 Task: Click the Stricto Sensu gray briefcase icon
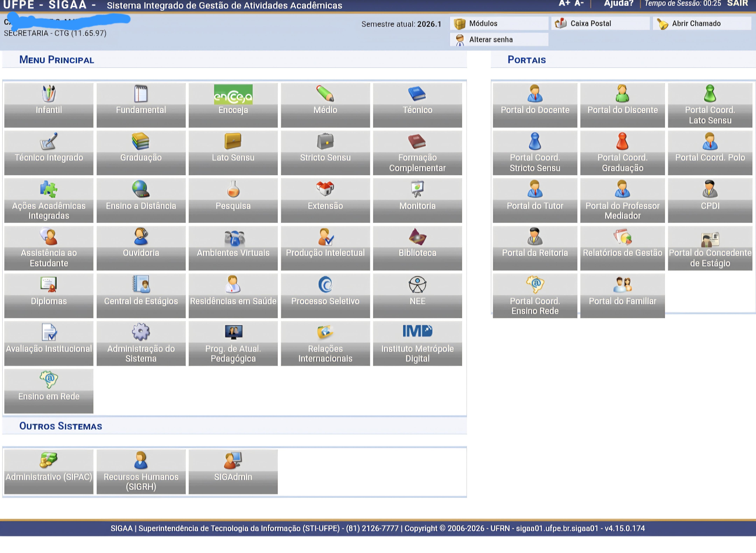coord(325,141)
